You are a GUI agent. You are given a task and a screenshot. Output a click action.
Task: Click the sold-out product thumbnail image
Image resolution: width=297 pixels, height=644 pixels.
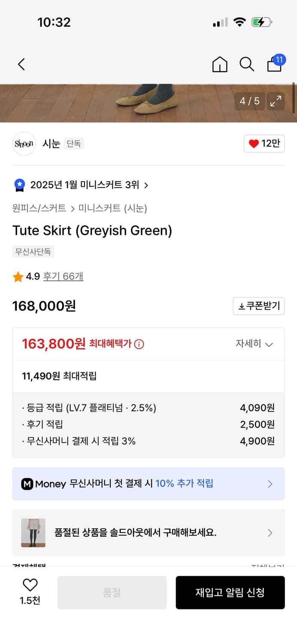click(x=33, y=533)
